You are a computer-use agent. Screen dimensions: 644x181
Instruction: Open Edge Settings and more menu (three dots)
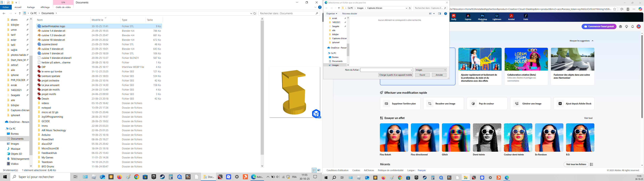(634, 9)
